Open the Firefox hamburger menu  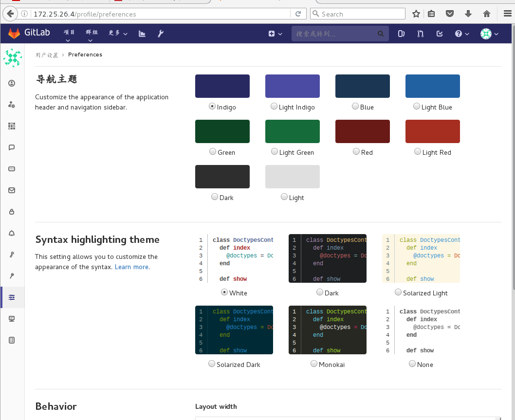[507, 14]
